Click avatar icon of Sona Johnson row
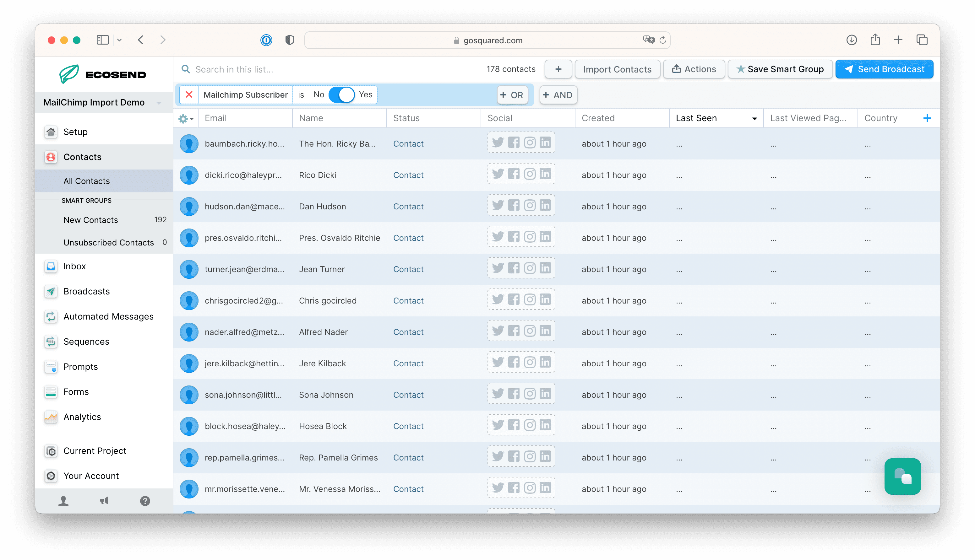 coord(189,395)
